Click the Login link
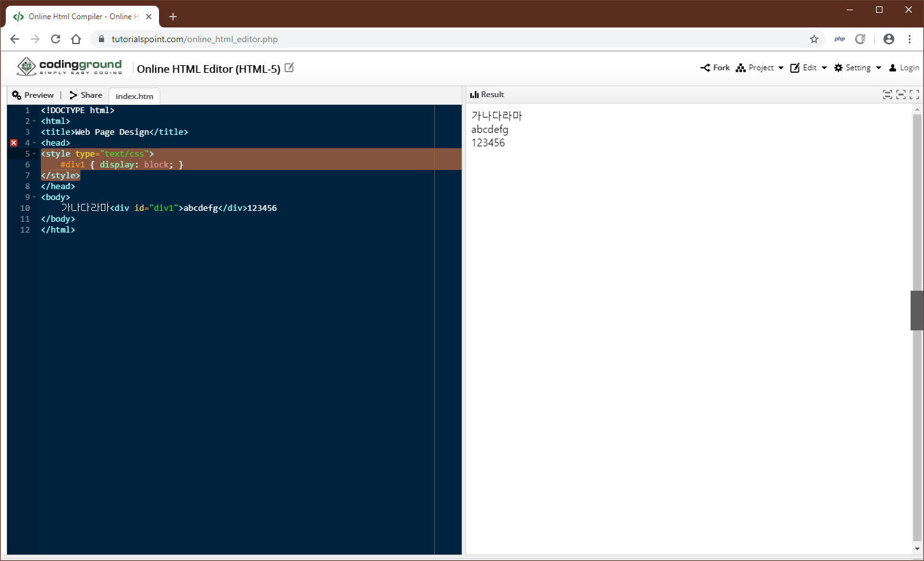This screenshot has height=561, width=924. click(x=904, y=68)
